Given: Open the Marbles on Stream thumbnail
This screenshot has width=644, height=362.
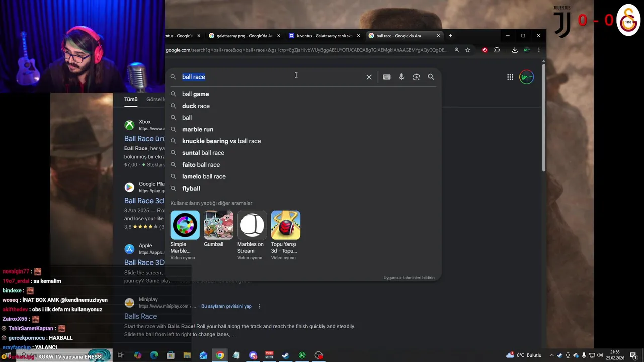Looking at the screenshot, I should (x=252, y=225).
